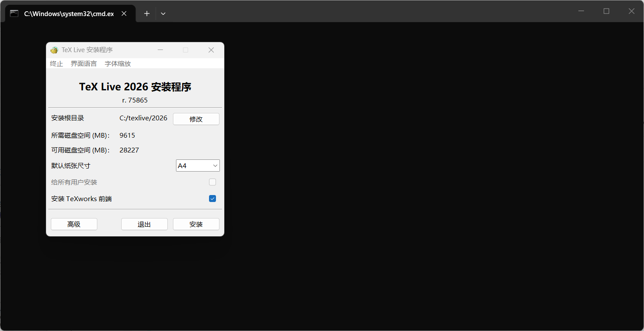This screenshot has height=331, width=644.
Task: Click the 可用磁盘空间 (MB) label
Action: pos(80,150)
